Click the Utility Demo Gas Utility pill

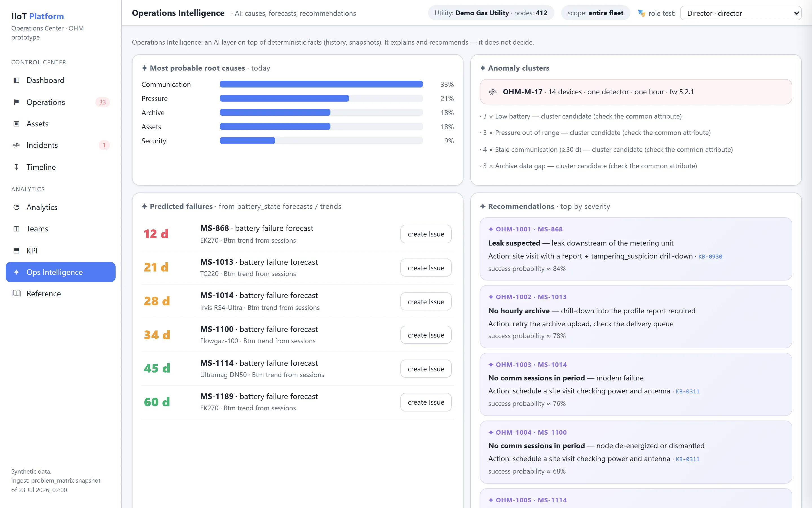[x=491, y=13]
